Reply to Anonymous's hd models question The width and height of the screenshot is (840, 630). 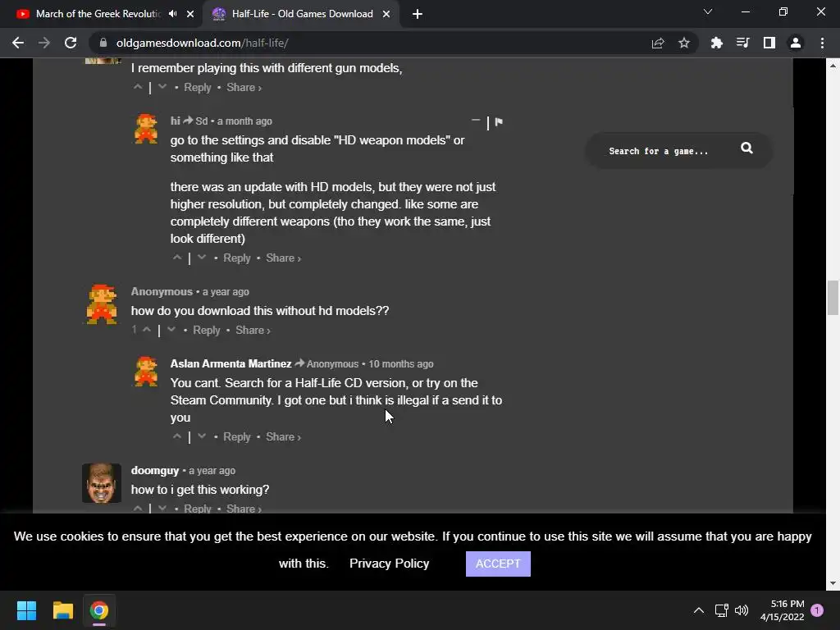click(206, 331)
